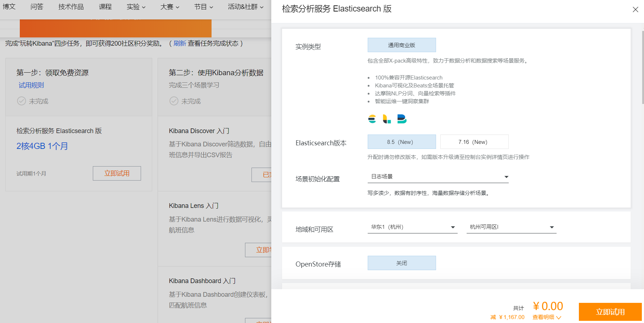Click the unfinished check icon under step two
Screen dimensions: 644x323
(x=174, y=101)
